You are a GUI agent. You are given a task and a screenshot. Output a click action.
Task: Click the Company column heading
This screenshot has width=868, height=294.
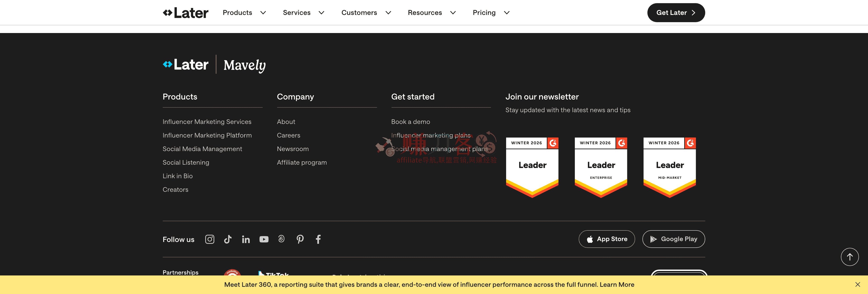pyautogui.click(x=295, y=97)
